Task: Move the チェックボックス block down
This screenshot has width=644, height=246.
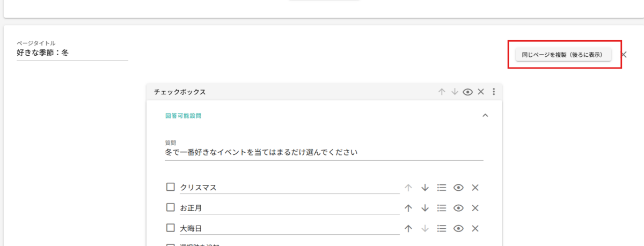Action: tap(455, 92)
